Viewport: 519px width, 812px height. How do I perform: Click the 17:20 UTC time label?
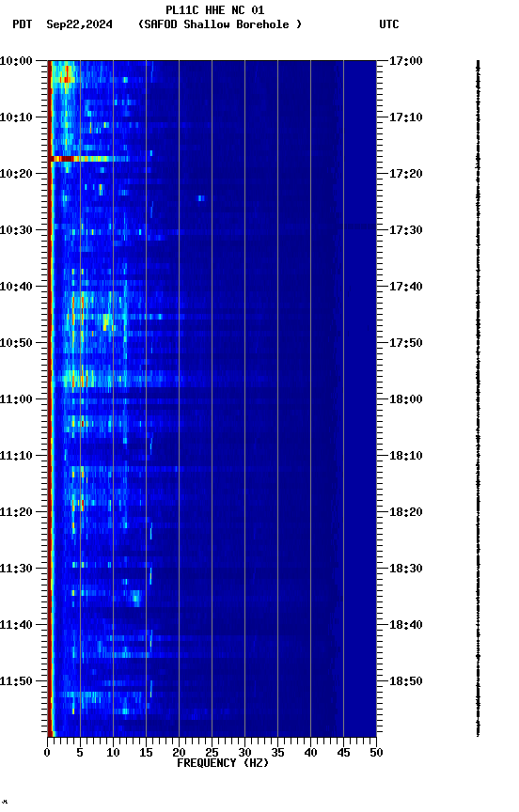point(406,174)
